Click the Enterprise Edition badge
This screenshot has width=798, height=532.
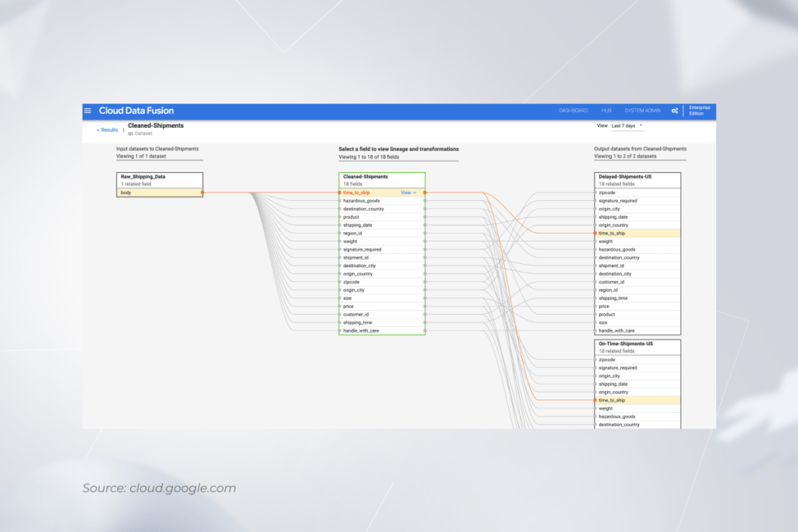[x=699, y=111]
